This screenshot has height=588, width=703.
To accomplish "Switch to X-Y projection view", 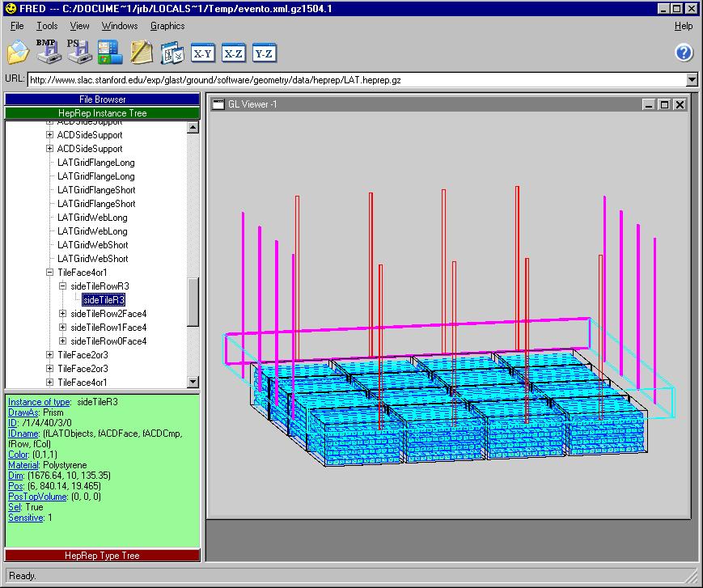I will 203,53.
